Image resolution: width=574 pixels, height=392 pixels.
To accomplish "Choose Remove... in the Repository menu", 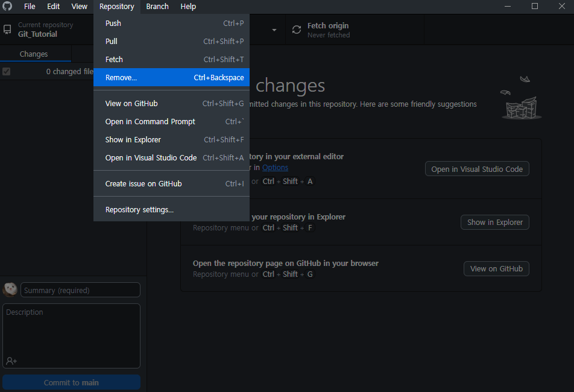I will point(171,77).
